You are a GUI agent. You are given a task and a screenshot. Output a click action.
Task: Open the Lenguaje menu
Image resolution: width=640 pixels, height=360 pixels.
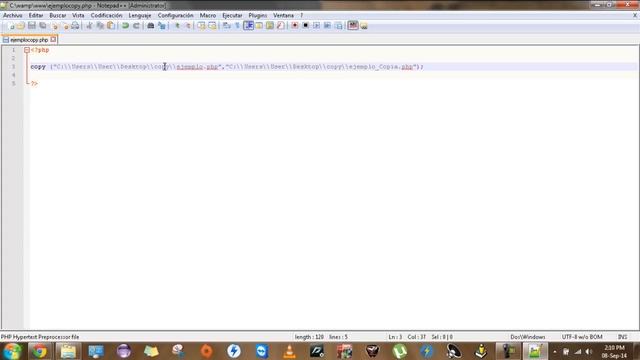(140, 16)
